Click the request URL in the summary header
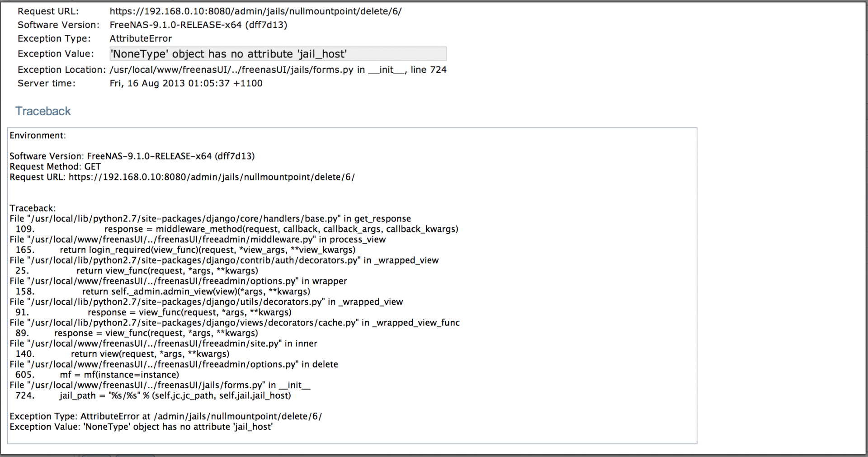This screenshot has height=457, width=868. click(255, 11)
